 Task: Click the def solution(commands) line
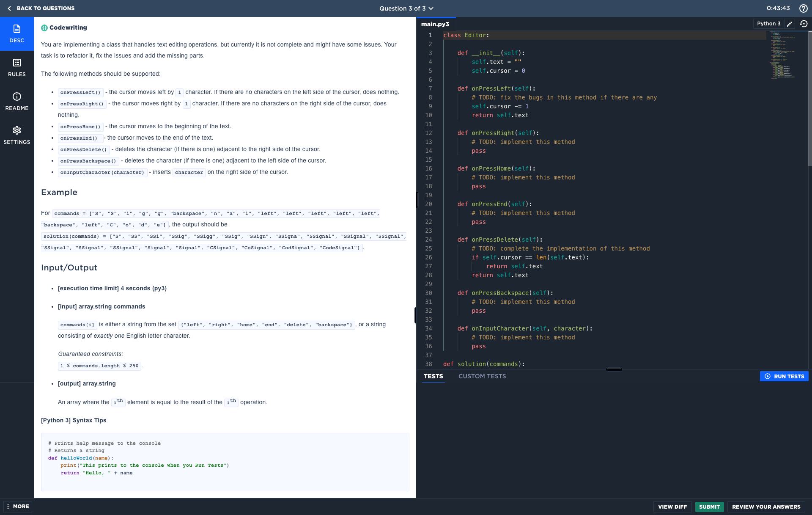484,364
